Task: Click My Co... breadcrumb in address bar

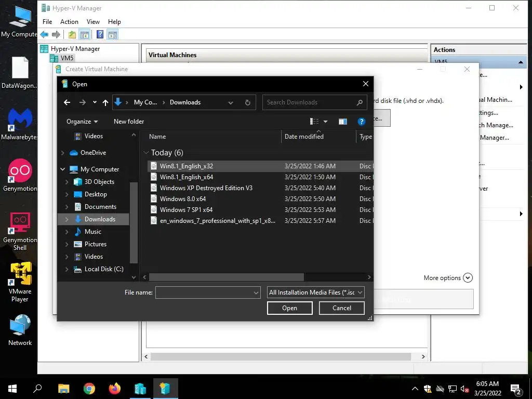Action: 145,102
